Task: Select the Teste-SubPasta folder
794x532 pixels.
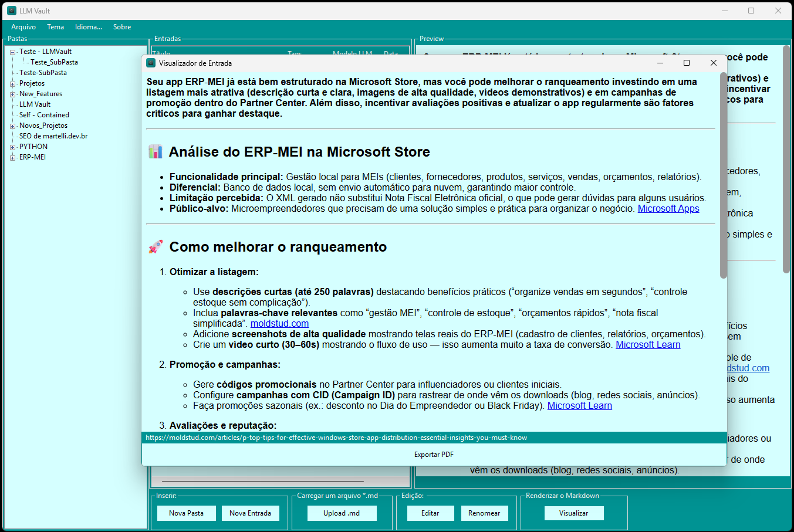Action: pyautogui.click(x=43, y=73)
